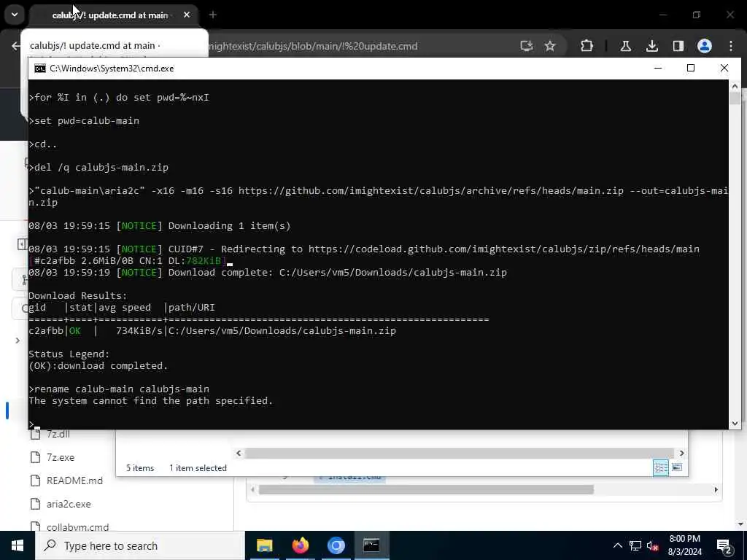Switch Explorer to large icons view
Image resolution: width=747 pixels, height=560 pixels.
(x=677, y=467)
